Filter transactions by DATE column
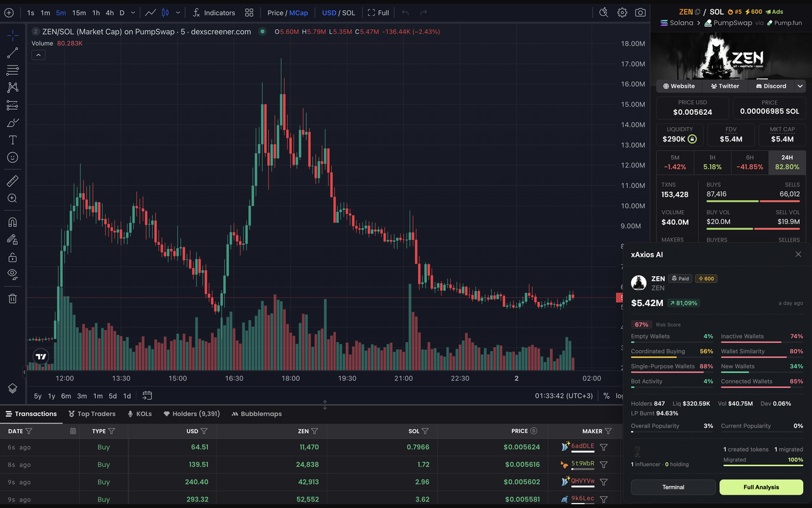 29,431
